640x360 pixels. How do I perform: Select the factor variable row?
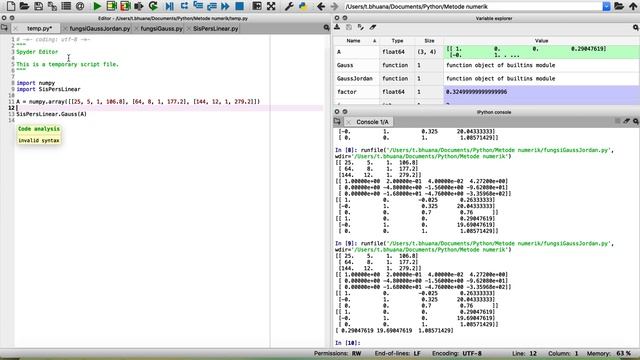(x=487, y=92)
